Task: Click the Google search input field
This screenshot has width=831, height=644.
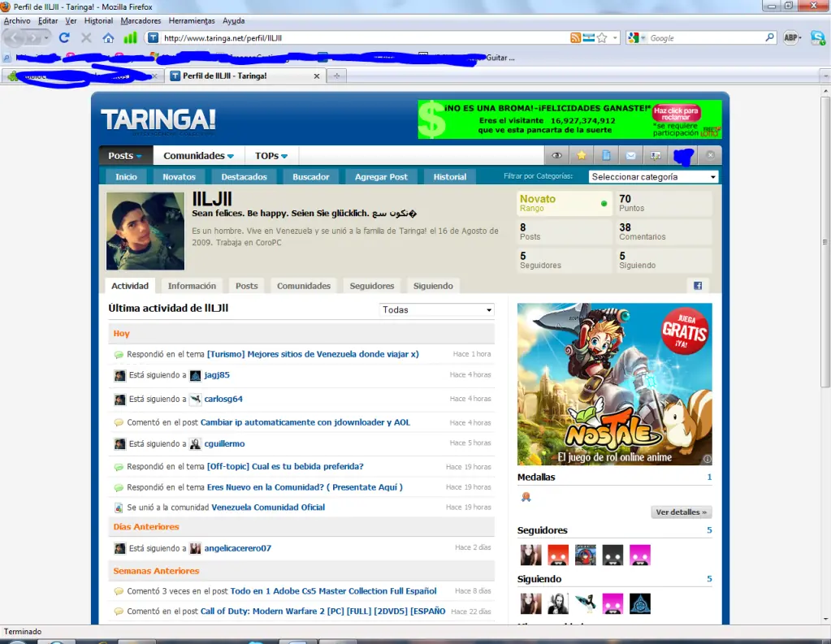Action: (x=706, y=37)
